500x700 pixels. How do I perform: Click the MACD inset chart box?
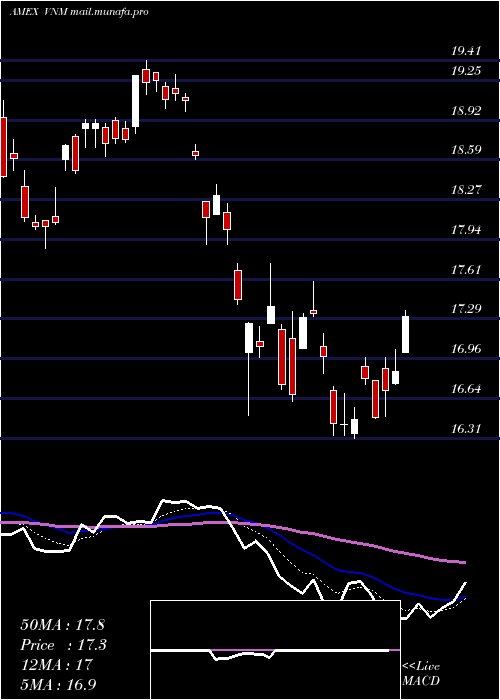pos(275,650)
